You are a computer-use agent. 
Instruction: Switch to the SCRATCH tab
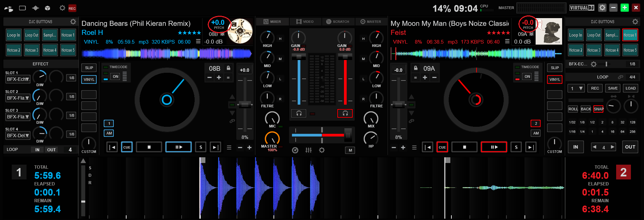338,21
